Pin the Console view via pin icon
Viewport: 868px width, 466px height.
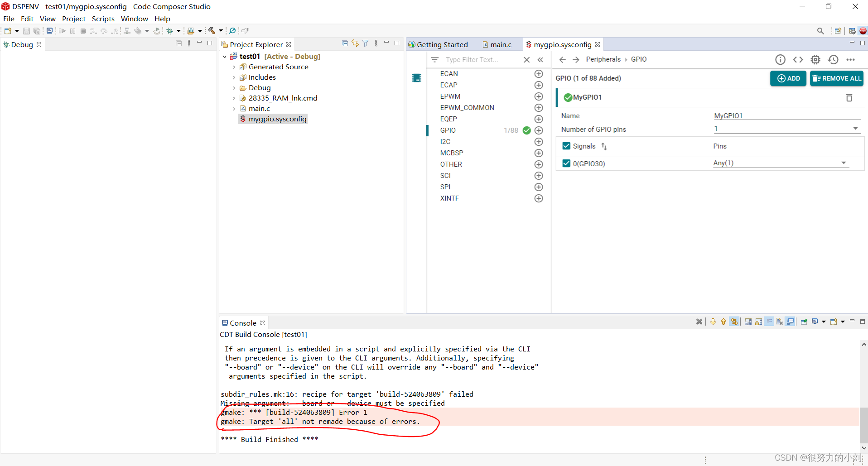(804, 322)
